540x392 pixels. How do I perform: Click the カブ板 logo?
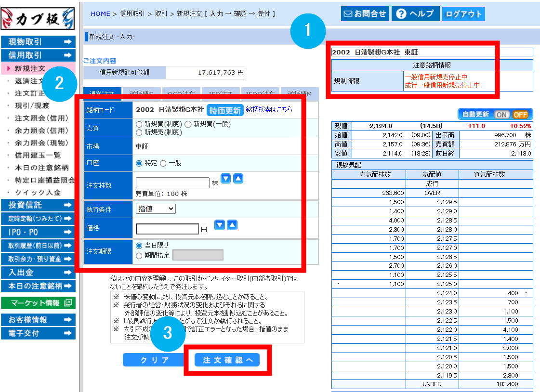38,19
